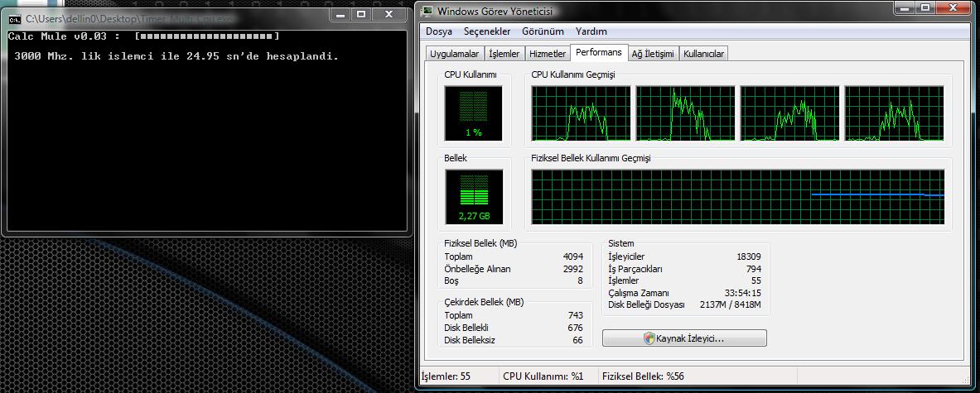
Task: Click the Boş value 8
Action: [580, 281]
